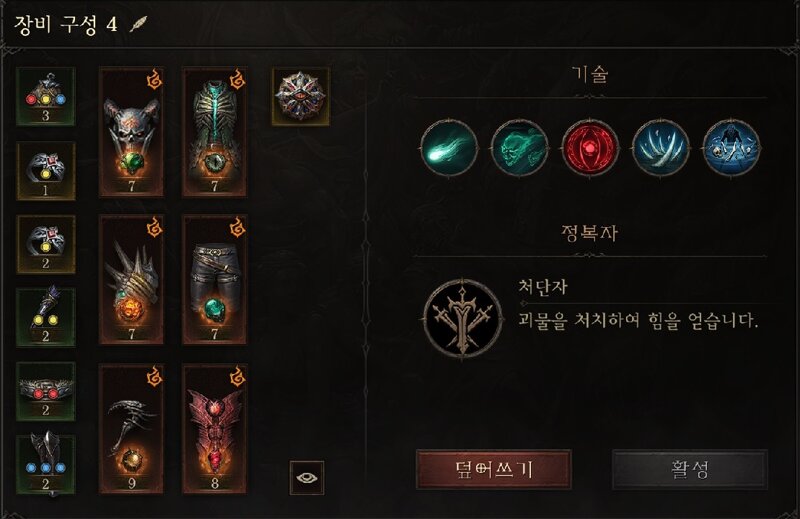Click the 활성 activate button
This screenshot has height=519, width=800.
pyautogui.click(x=690, y=469)
